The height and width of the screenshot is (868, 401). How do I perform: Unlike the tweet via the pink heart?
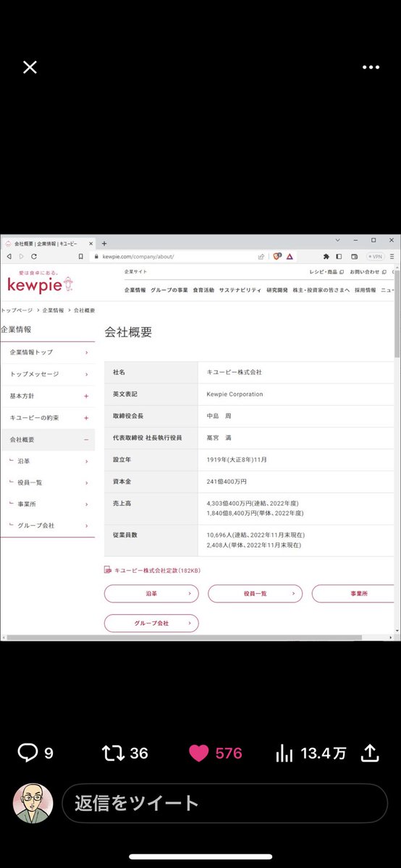point(198,753)
